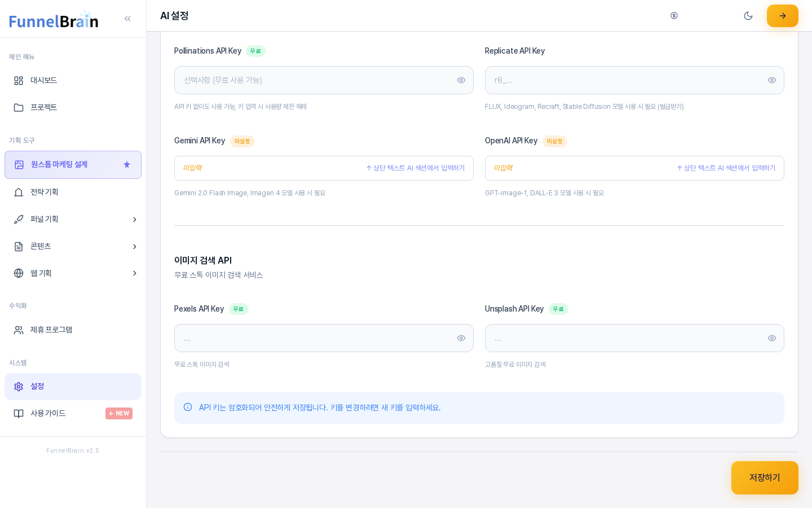Screen dimensions: 812x508
Task: Open 프로젝트 from the sidebar
Action: (73, 108)
